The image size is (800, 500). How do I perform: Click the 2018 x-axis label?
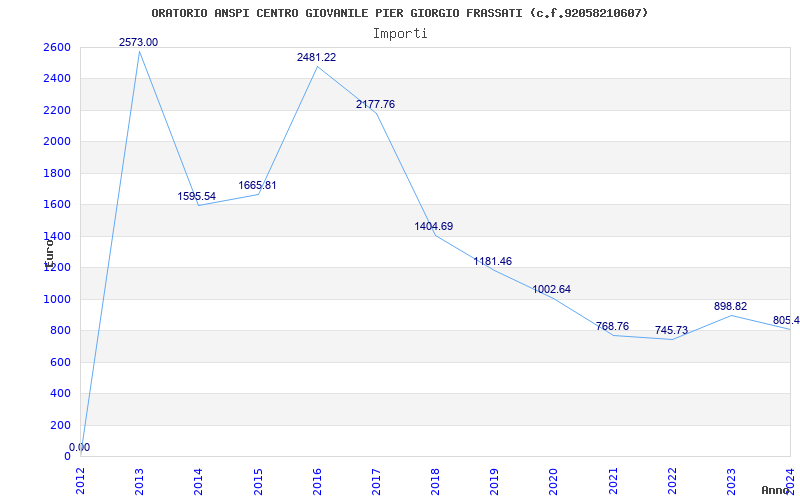(x=435, y=481)
